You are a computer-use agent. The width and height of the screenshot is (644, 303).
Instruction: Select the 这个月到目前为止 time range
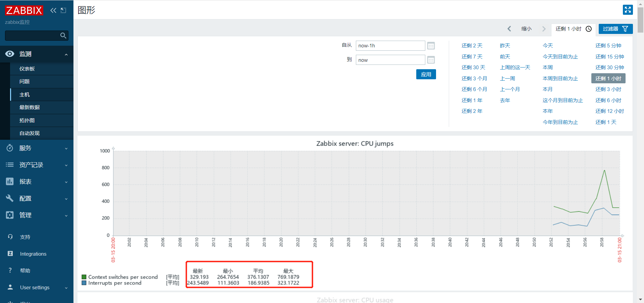563,100
